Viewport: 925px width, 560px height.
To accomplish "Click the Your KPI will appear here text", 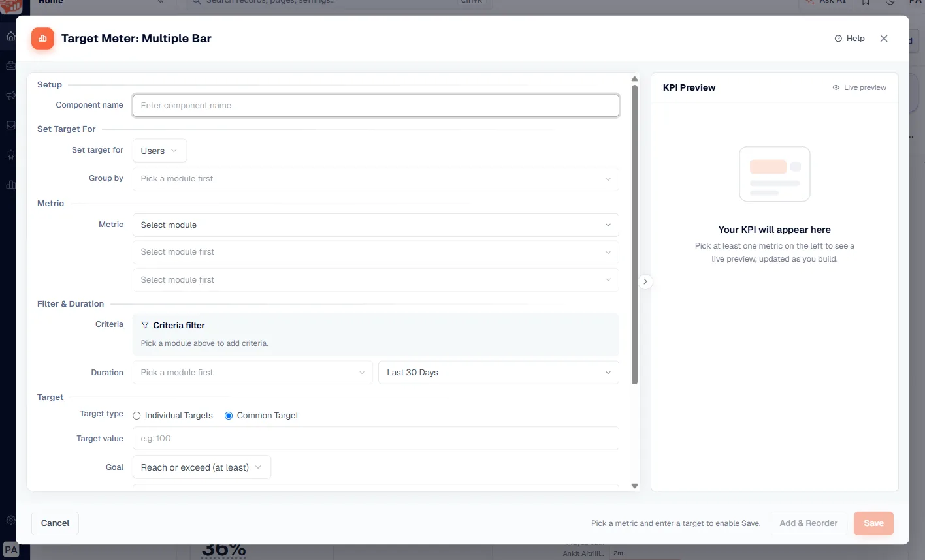I will 775,230.
